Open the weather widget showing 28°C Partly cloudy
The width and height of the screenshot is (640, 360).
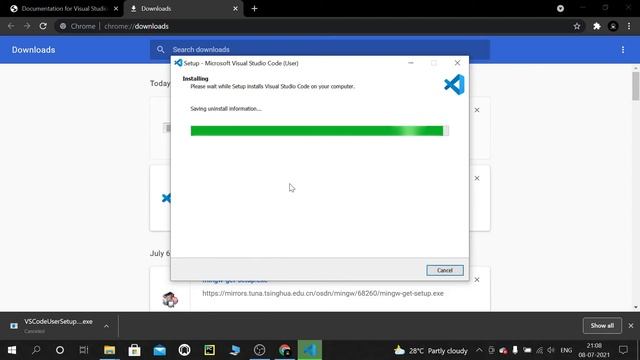pos(431,351)
